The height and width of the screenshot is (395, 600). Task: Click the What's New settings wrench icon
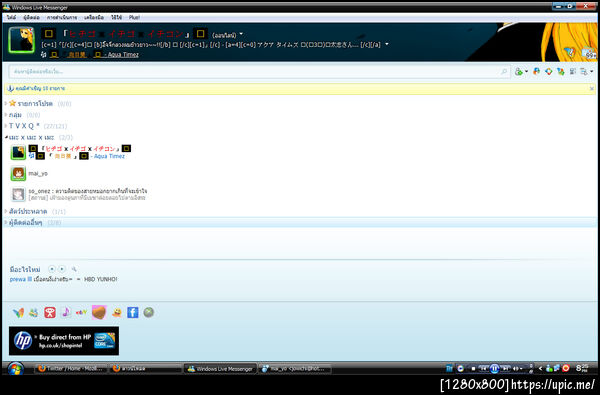74,269
